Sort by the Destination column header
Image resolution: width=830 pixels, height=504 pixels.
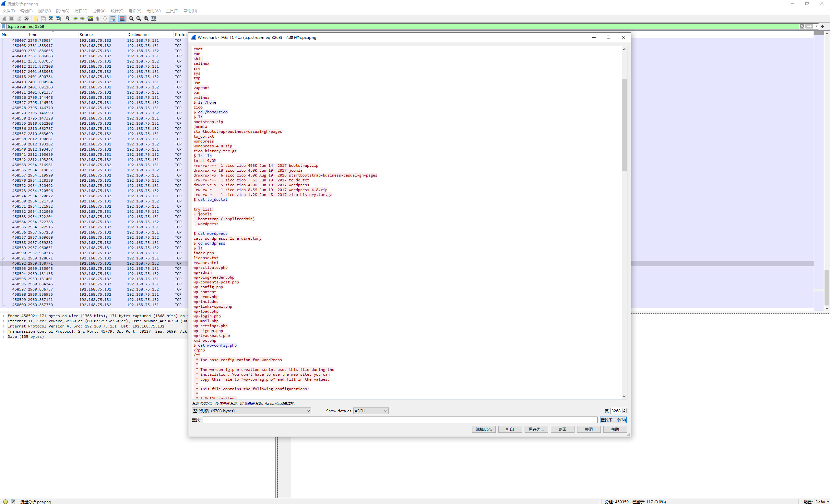pos(150,34)
